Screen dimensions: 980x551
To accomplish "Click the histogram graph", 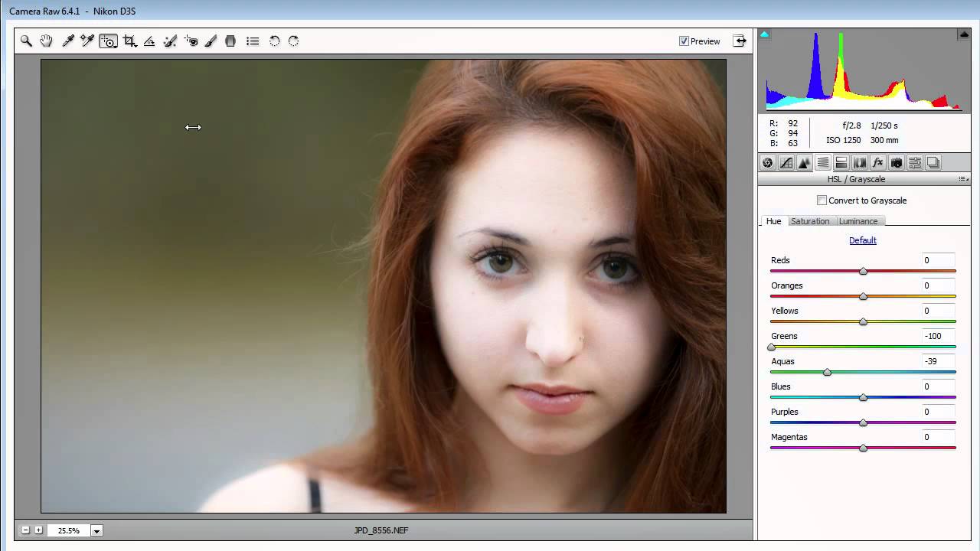I will (x=864, y=70).
